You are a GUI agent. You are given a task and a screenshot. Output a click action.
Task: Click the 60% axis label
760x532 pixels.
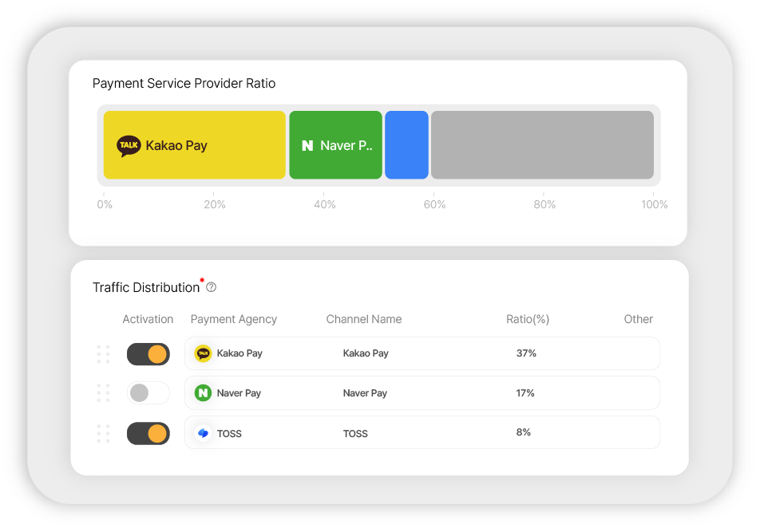[x=435, y=204]
